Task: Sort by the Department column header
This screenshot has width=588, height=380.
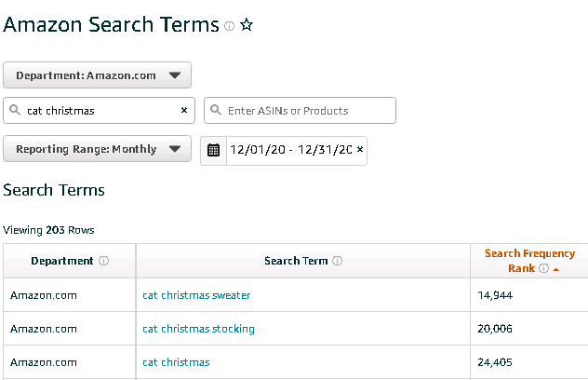Action: [x=62, y=261]
